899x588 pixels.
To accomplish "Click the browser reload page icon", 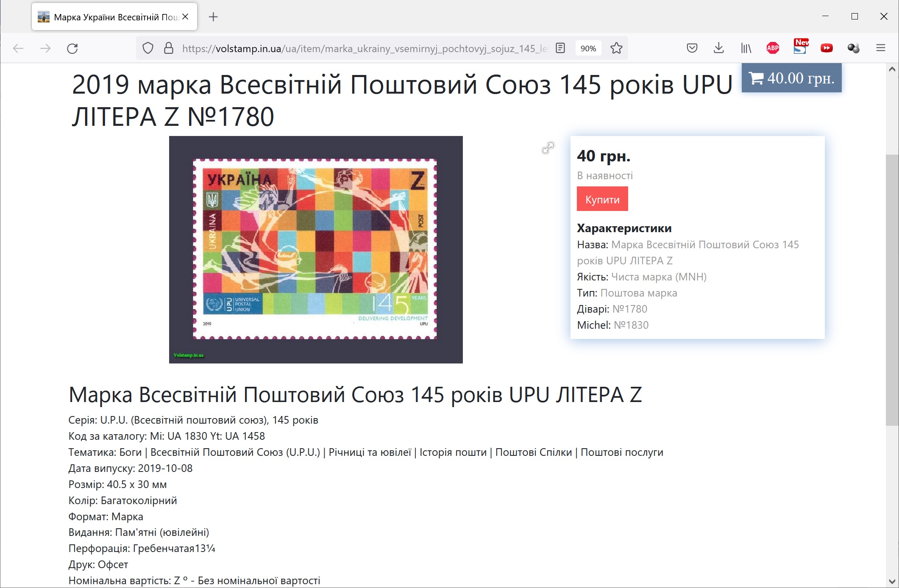I will click(x=72, y=48).
